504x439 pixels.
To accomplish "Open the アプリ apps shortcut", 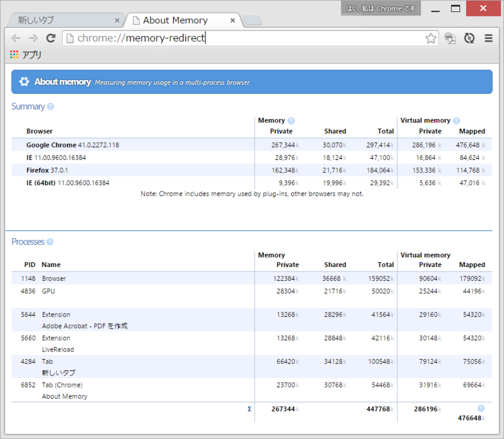I will 26,55.
